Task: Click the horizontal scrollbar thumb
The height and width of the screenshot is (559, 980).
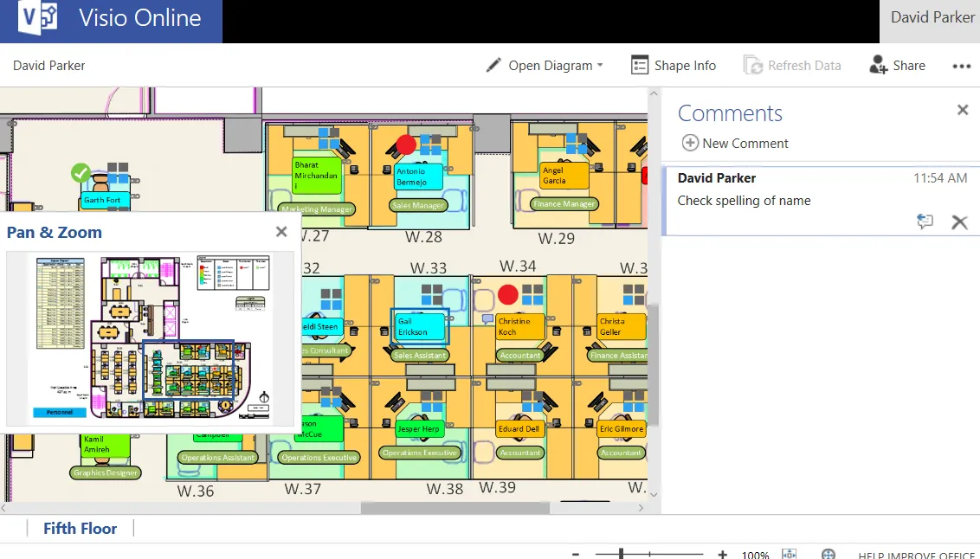Action: [455, 508]
